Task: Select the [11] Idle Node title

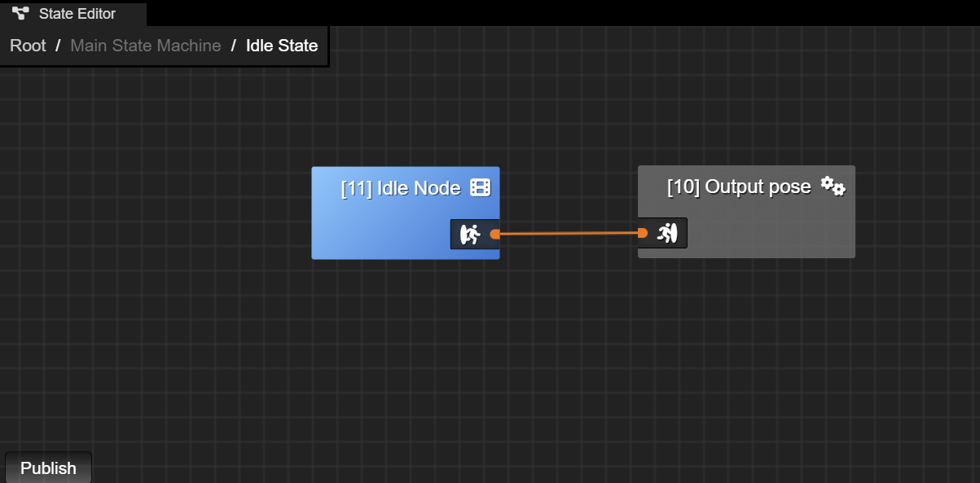Action: (401, 188)
